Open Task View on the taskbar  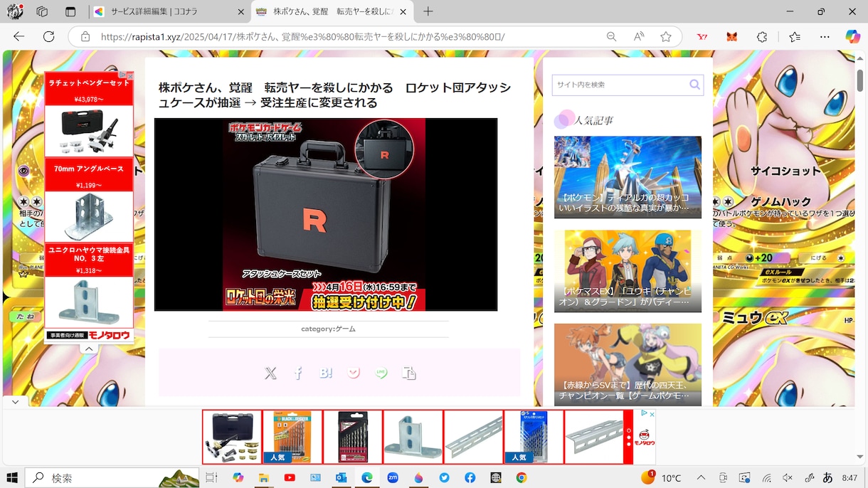(x=211, y=478)
